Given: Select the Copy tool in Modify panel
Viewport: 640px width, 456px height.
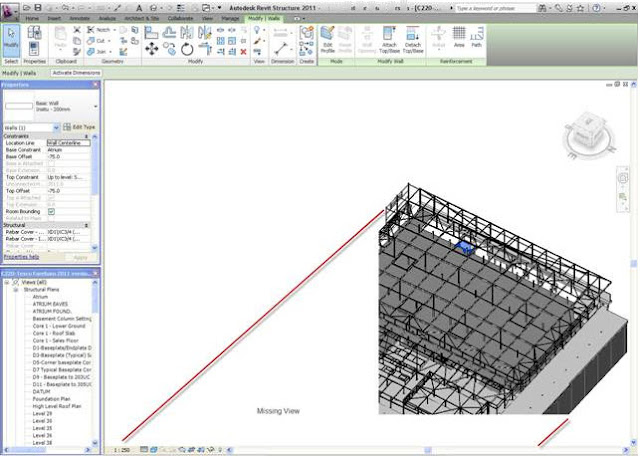Looking at the screenshot, I should coord(169,49).
